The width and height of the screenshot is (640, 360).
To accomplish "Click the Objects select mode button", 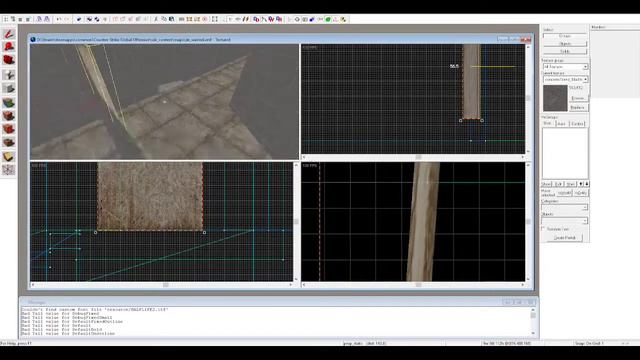I will click(x=565, y=44).
